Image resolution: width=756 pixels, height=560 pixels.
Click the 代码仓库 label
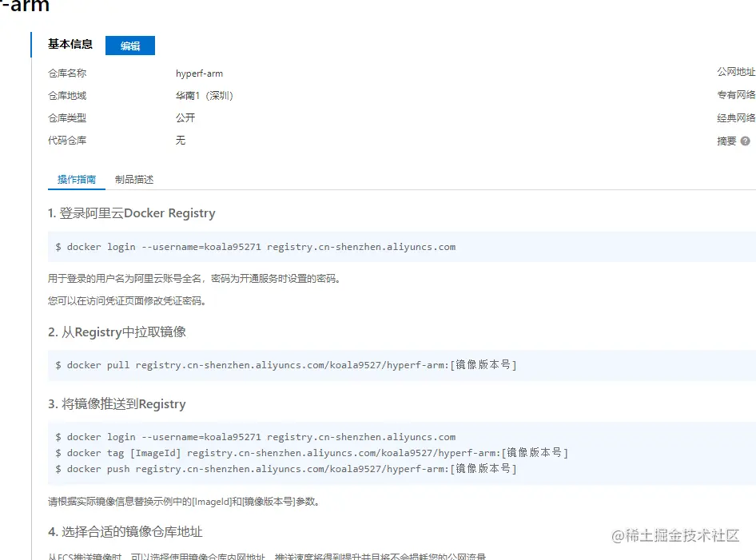pos(67,141)
